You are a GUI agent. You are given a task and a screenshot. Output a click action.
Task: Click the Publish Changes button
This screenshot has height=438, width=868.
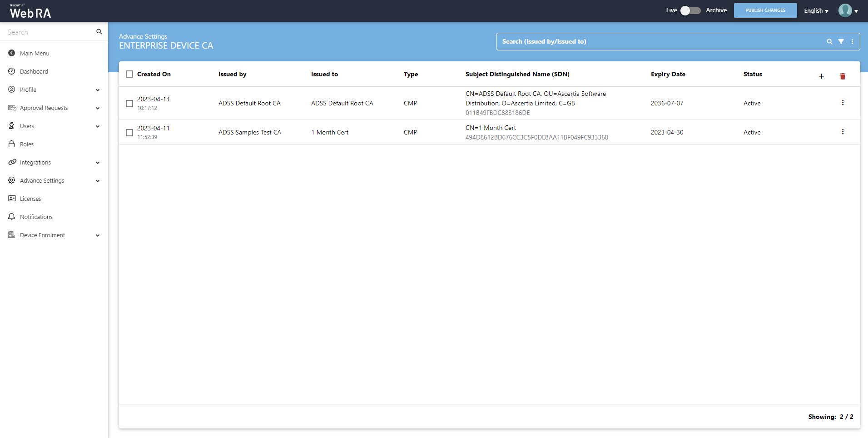tap(765, 10)
